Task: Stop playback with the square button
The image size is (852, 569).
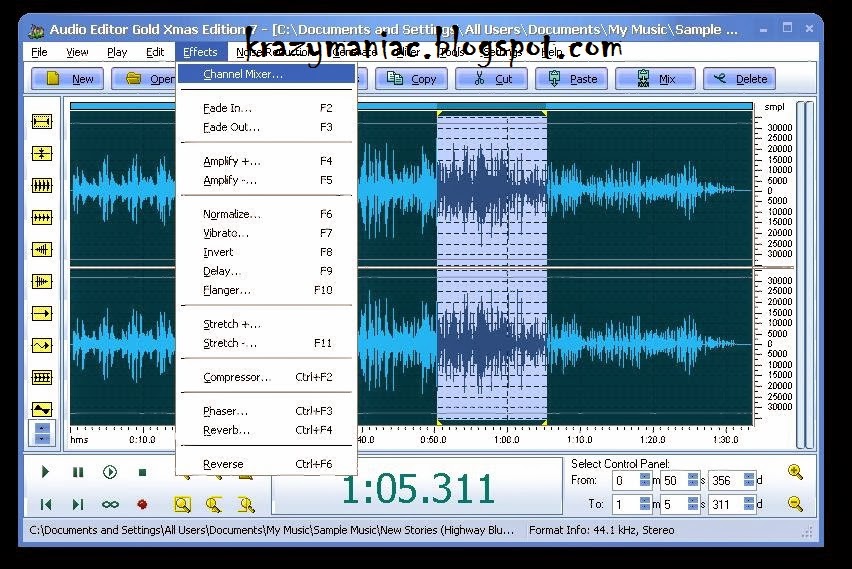Action: coord(142,472)
